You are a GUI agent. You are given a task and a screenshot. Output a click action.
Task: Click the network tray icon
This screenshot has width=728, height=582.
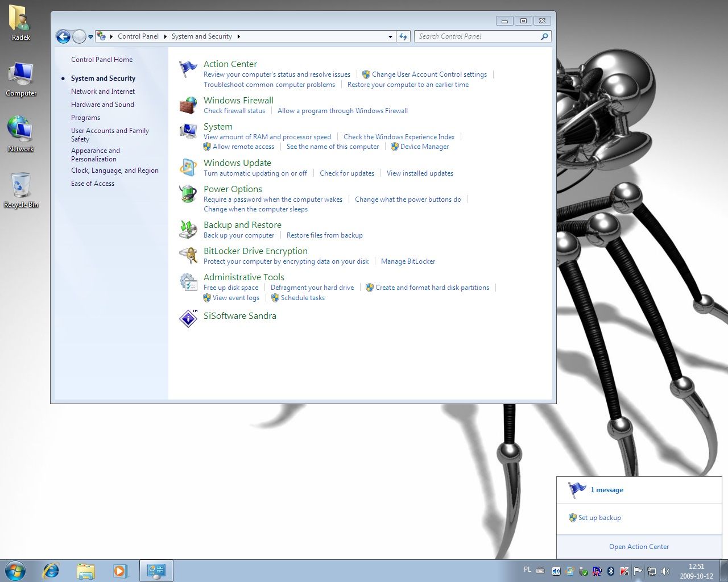point(652,571)
